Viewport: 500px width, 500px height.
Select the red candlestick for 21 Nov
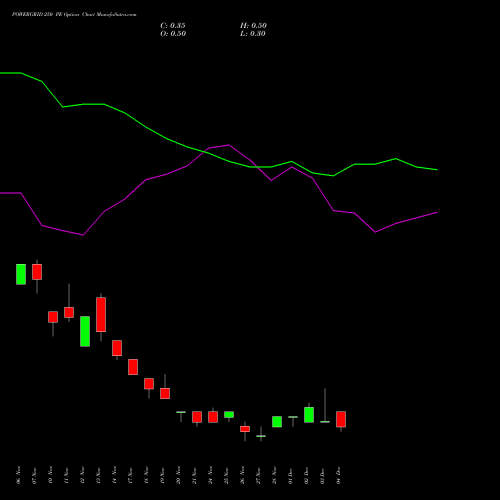tap(197, 417)
